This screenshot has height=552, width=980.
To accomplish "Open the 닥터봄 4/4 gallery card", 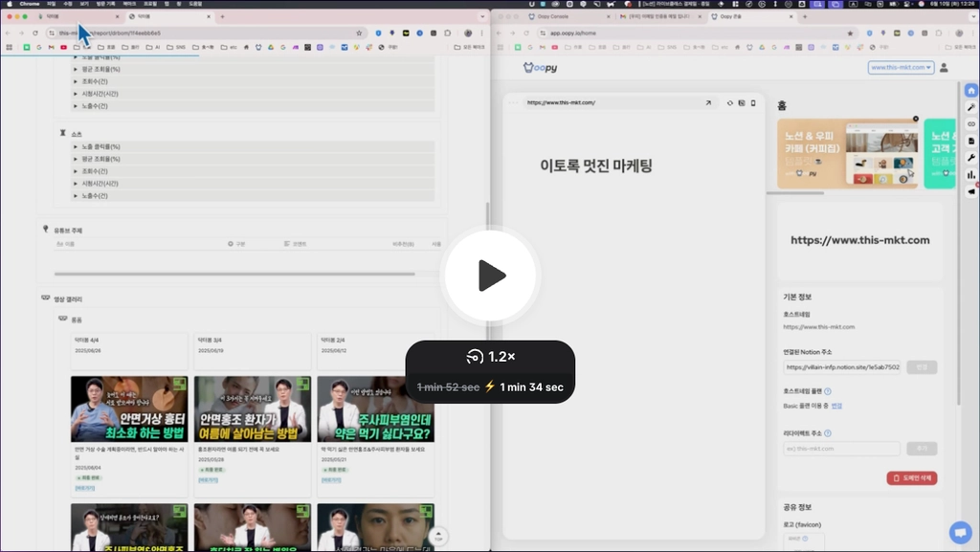I will (129, 351).
